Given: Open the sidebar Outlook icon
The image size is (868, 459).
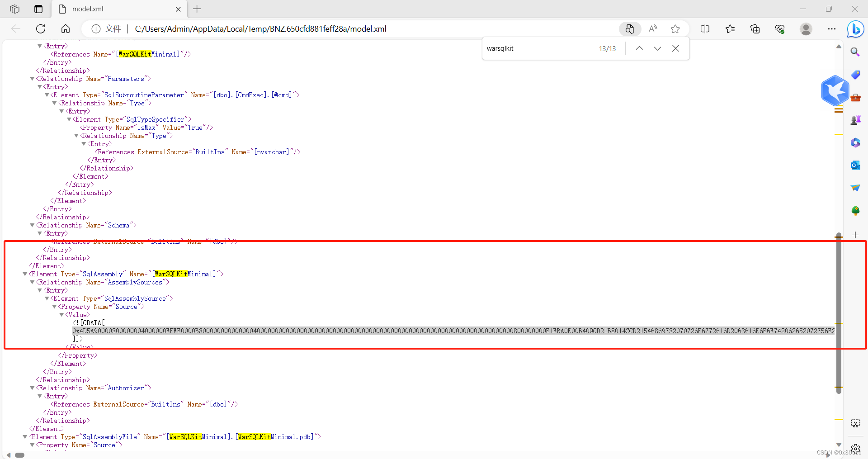Looking at the screenshot, I should click(855, 165).
